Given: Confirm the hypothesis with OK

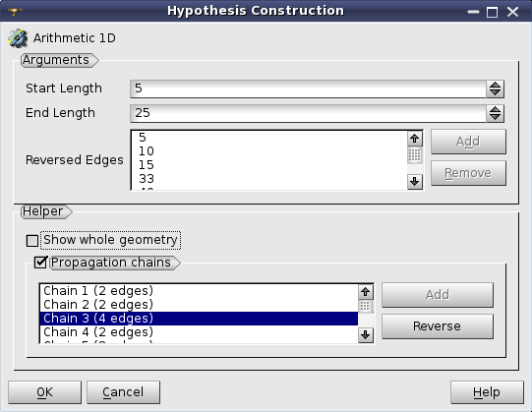Looking at the screenshot, I should tap(45, 392).
